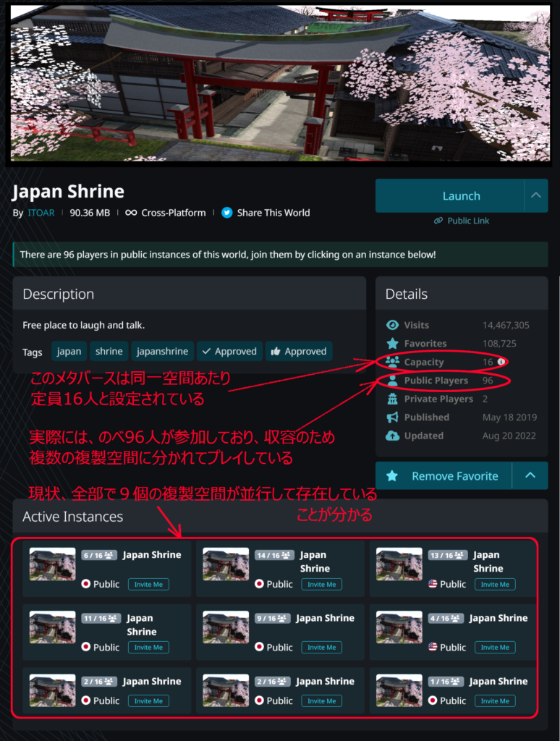Image resolution: width=560 pixels, height=741 pixels.
Task: Click the star icon on Remove Favorite button
Action: 392,476
